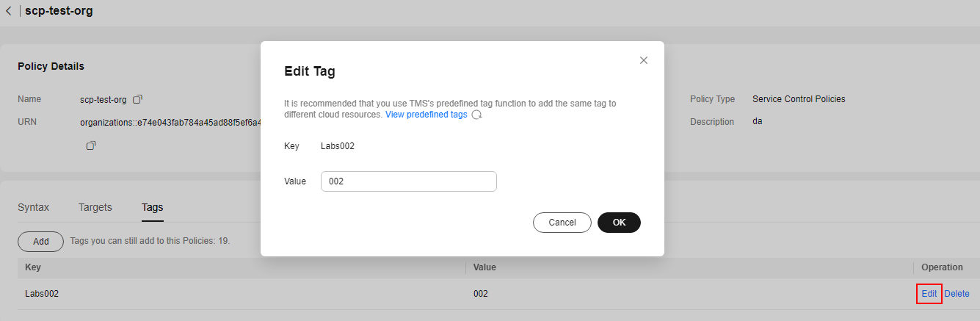Cancel the tag edit
This screenshot has height=321, width=980.
click(x=562, y=223)
